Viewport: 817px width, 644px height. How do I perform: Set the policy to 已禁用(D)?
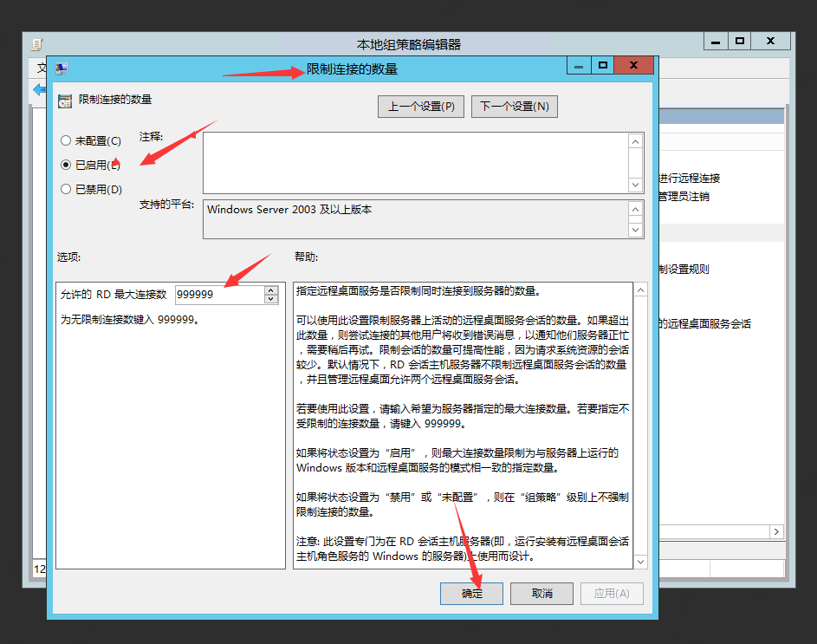(66, 189)
